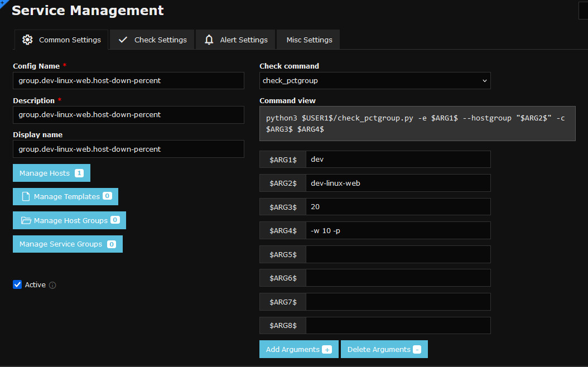Screen dimensions: 588x367
Task: Click the Manage Hosts button
Action: 51,173
